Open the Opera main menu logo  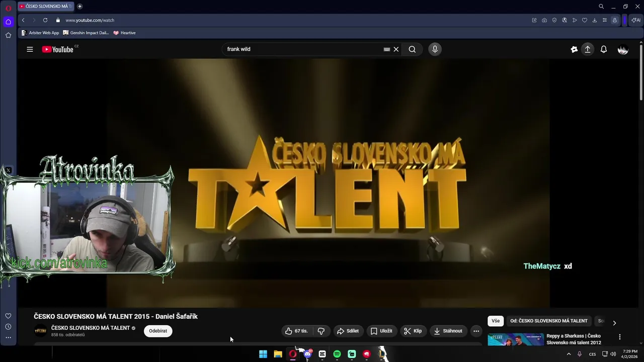(8, 8)
